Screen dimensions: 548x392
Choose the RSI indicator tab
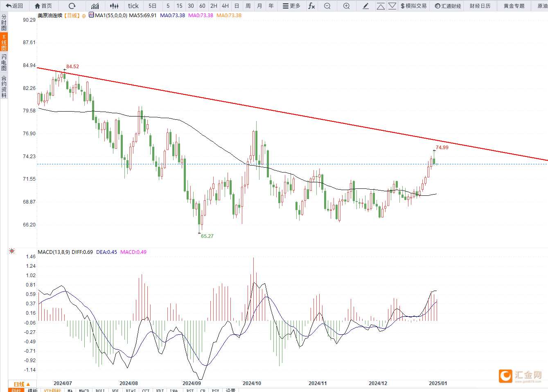[190, 390]
